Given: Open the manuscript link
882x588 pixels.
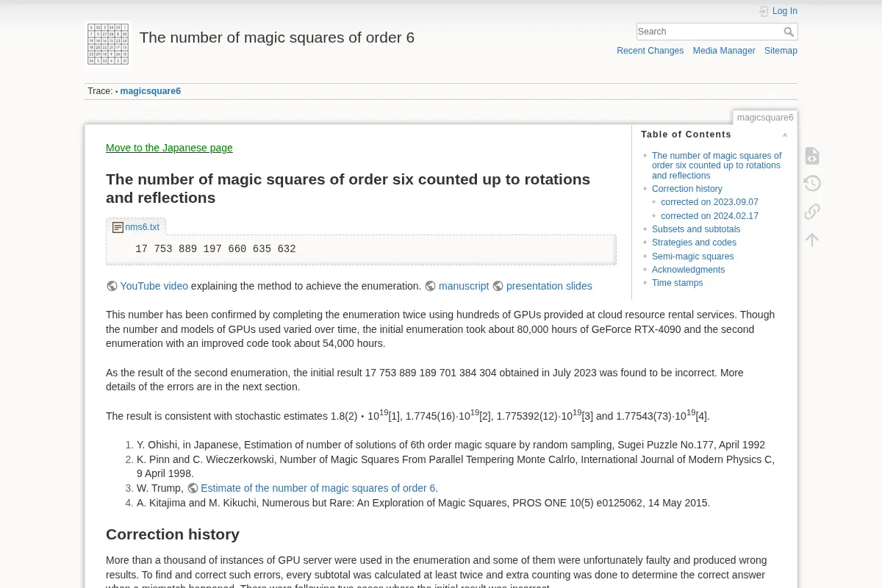Looking at the screenshot, I should (464, 286).
